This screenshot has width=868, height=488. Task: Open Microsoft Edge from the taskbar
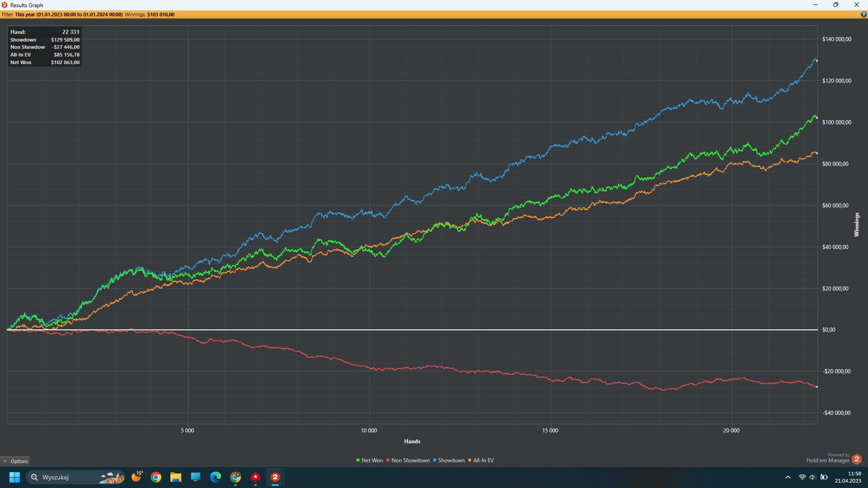(x=216, y=477)
